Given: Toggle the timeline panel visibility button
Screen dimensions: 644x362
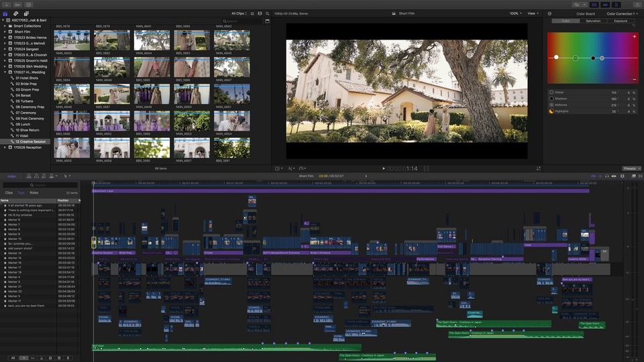Looking at the screenshot, I should tap(605, 5).
